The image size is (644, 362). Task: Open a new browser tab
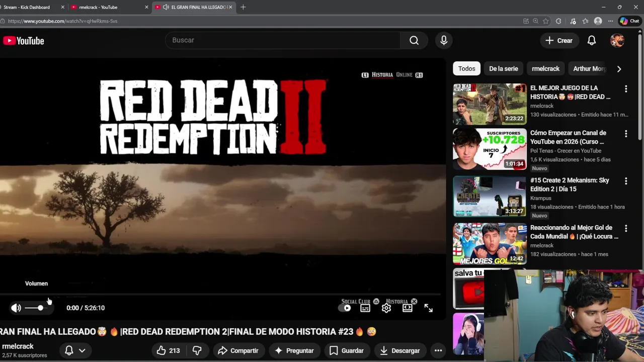coord(243,7)
